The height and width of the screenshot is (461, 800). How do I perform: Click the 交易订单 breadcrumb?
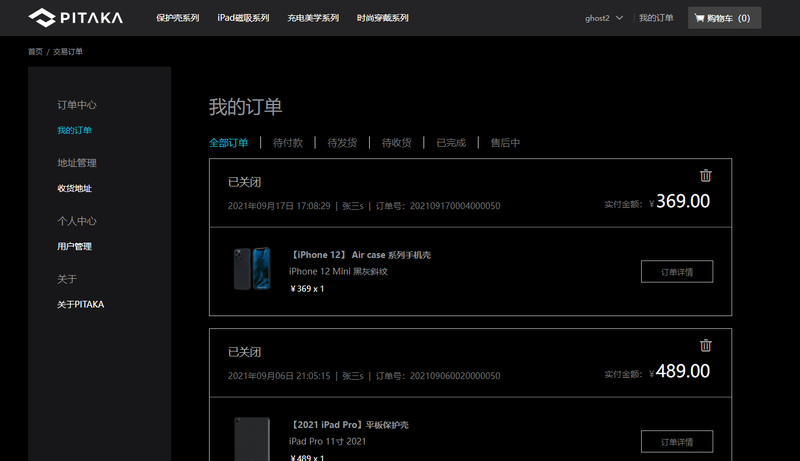click(68, 52)
